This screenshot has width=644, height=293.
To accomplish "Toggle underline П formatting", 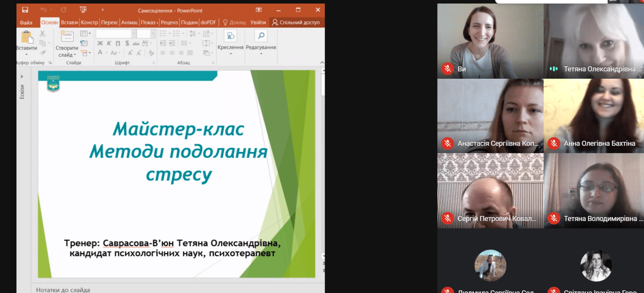I will coord(118,43).
